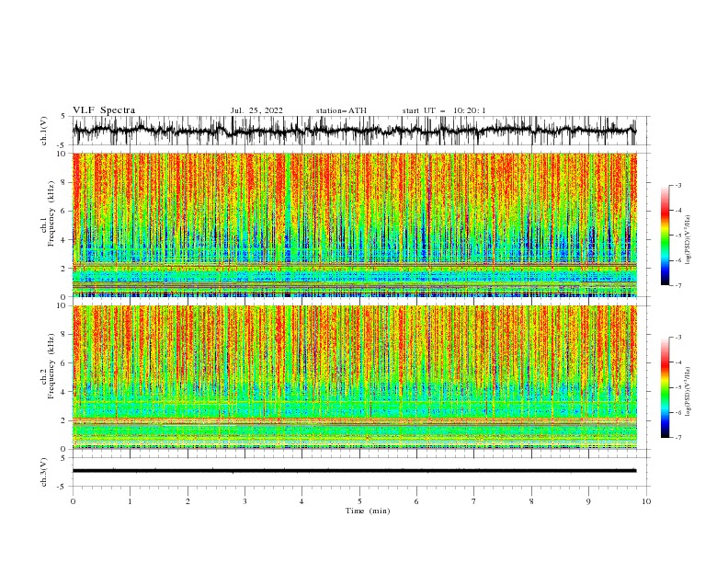Viewport: 728px width, 563px height.
Task: Click inside the ch.1 spectrogram panel
Action: (354, 224)
